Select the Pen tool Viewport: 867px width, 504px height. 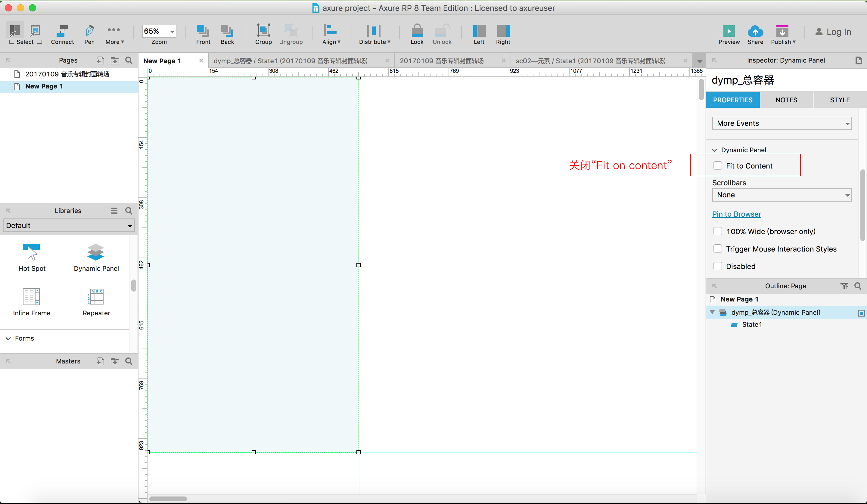coord(89,31)
